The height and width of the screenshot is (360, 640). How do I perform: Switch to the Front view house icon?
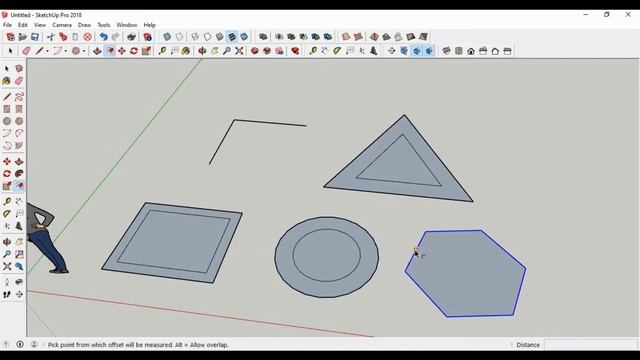coord(471,51)
